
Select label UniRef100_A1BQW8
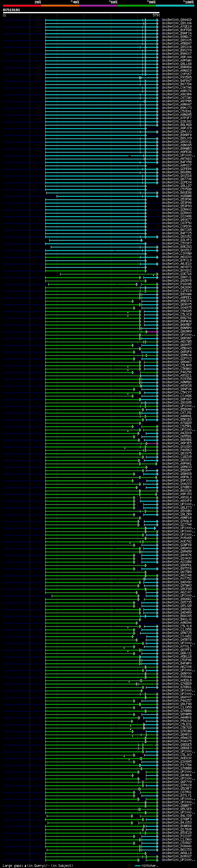(x=177, y=196)
